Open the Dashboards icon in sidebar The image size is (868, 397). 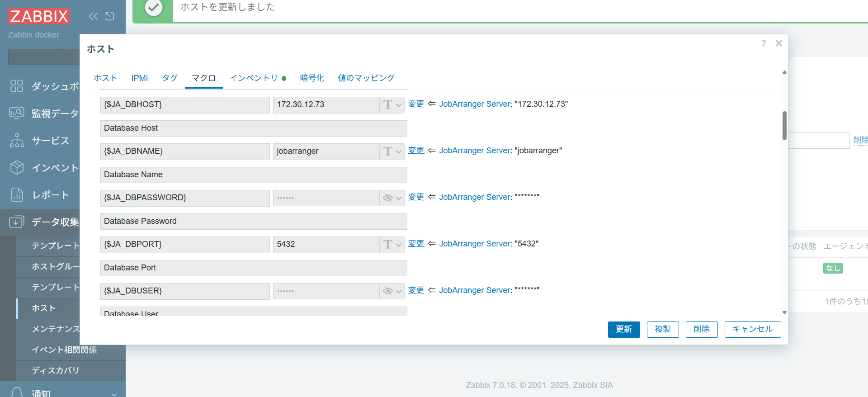(x=17, y=86)
